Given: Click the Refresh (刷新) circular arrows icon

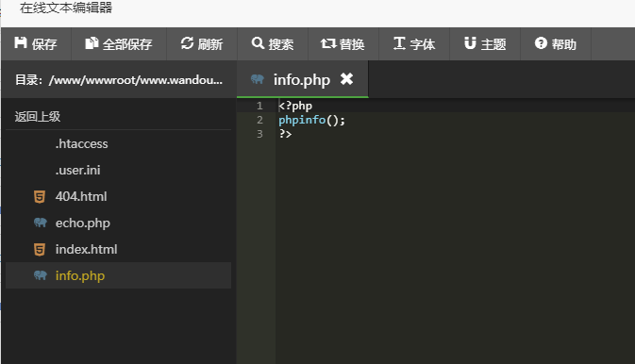Looking at the screenshot, I should click(x=187, y=43).
